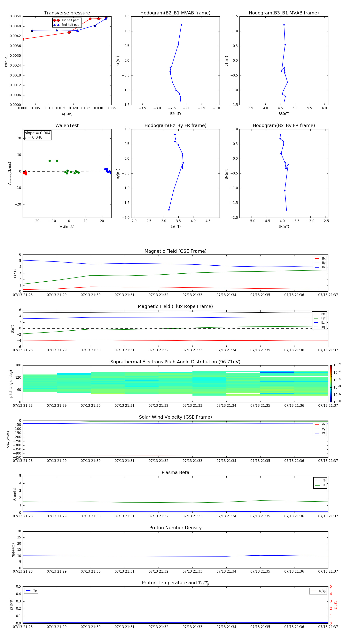Click the 'Bz(nT)' x-axis label

[175, 227]
